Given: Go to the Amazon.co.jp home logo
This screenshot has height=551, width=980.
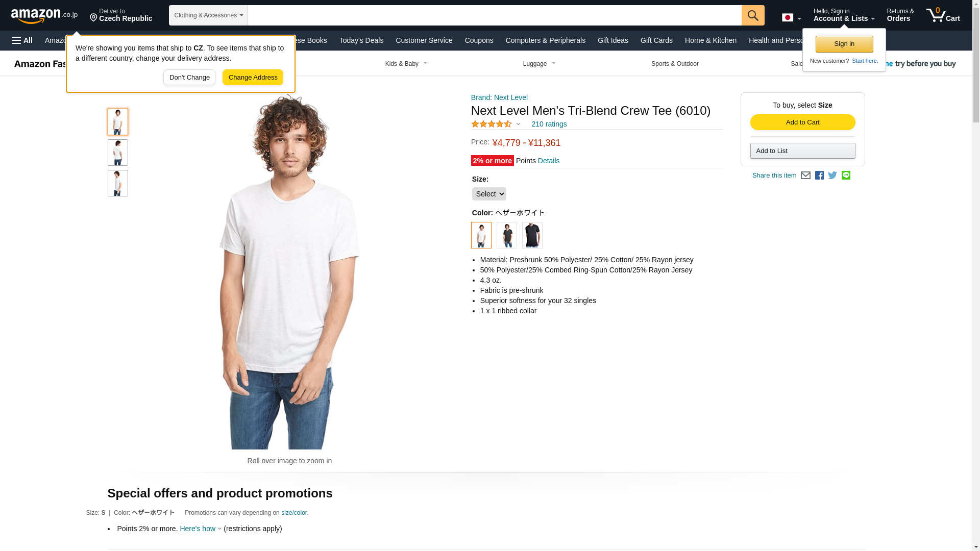Looking at the screenshot, I should point(44,15).
